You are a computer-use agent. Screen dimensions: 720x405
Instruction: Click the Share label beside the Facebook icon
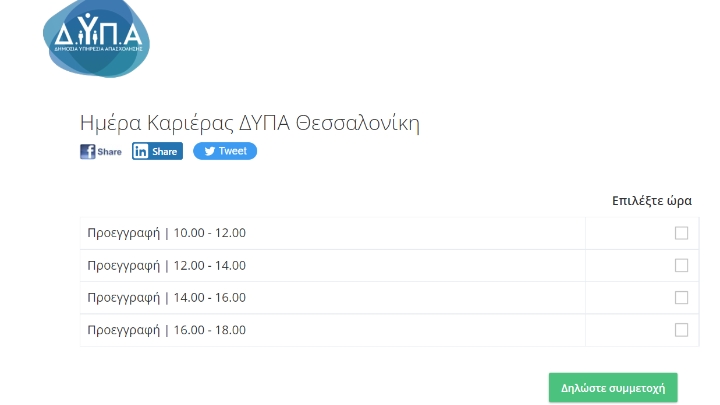click(x=110, y=152)
